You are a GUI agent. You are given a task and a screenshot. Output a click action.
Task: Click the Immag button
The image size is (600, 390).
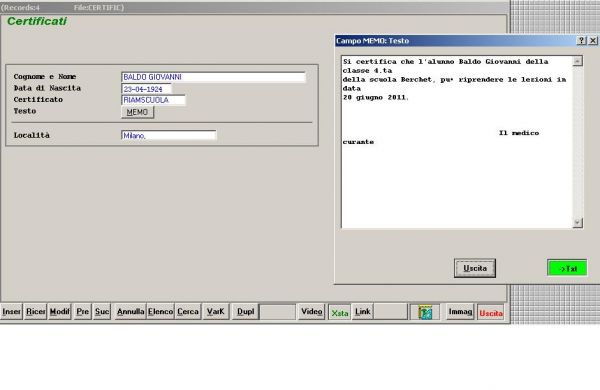pos(460,312)
